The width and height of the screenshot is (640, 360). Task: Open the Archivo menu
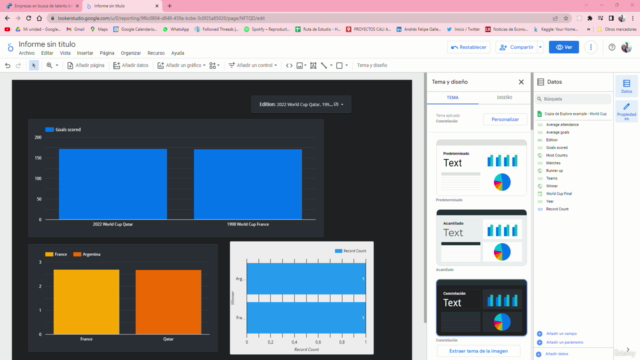(x=27, y=53)
